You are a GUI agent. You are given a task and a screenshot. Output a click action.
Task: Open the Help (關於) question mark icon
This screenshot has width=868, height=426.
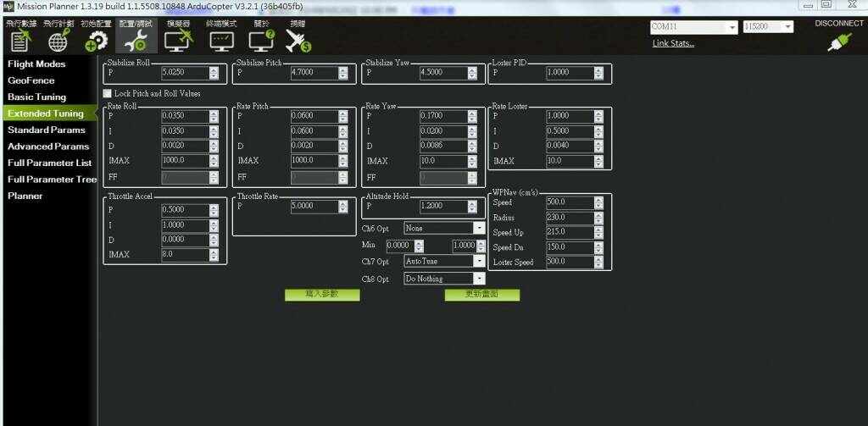(x=262, y=40)
